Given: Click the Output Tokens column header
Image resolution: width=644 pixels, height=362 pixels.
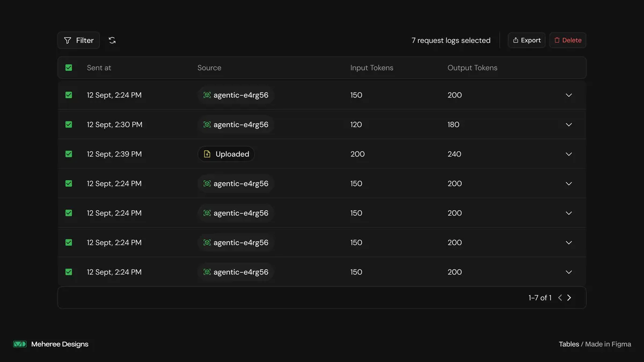Looking at the screenshot, I should coord(472,68).
